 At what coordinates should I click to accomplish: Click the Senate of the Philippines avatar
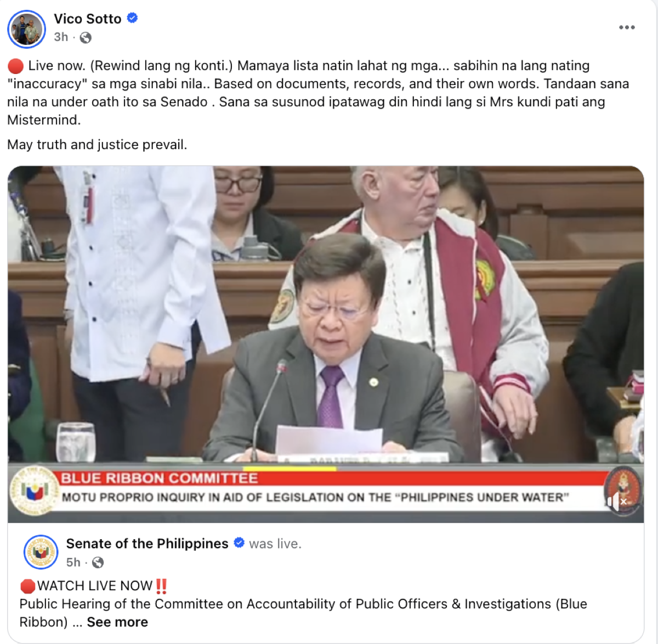(41, 552)
